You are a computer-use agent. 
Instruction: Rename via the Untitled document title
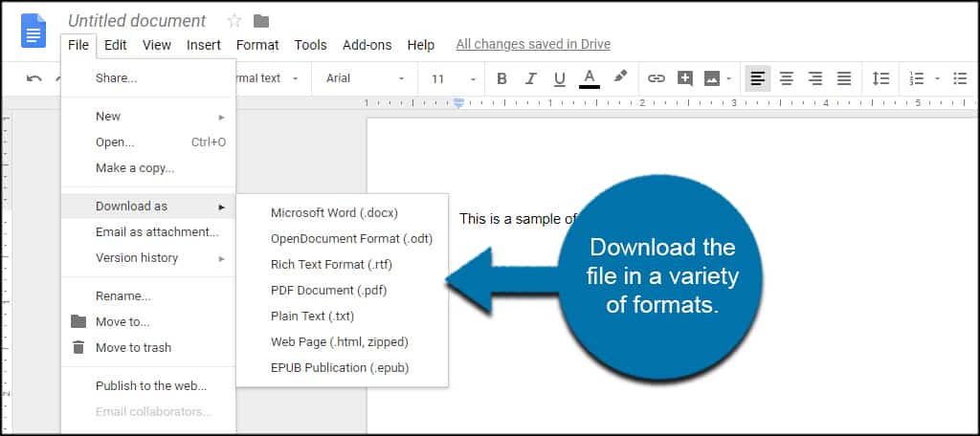coord(137,21)
